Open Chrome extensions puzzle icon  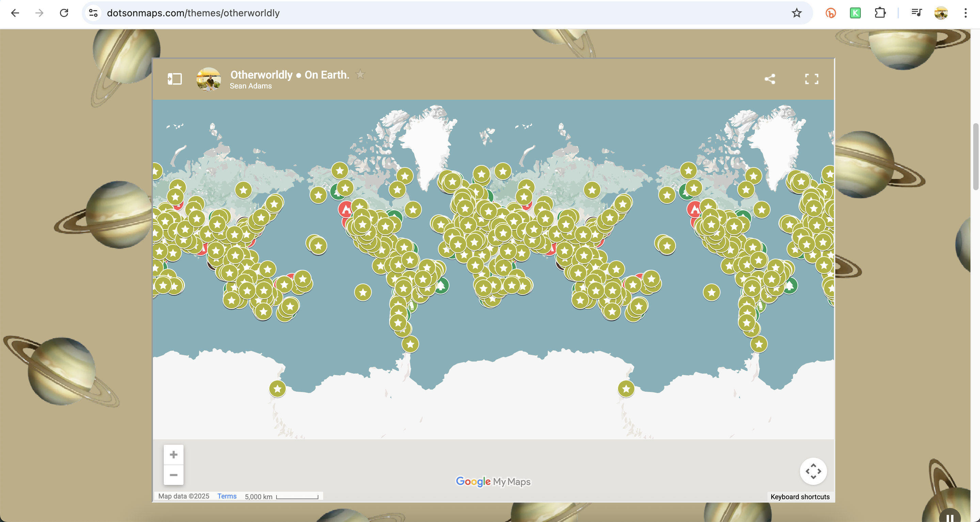(880, 13)
